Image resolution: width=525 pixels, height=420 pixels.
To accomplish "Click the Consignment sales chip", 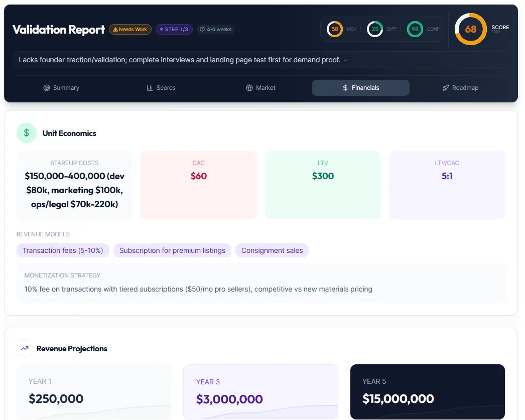I will (x=272, y=250).
